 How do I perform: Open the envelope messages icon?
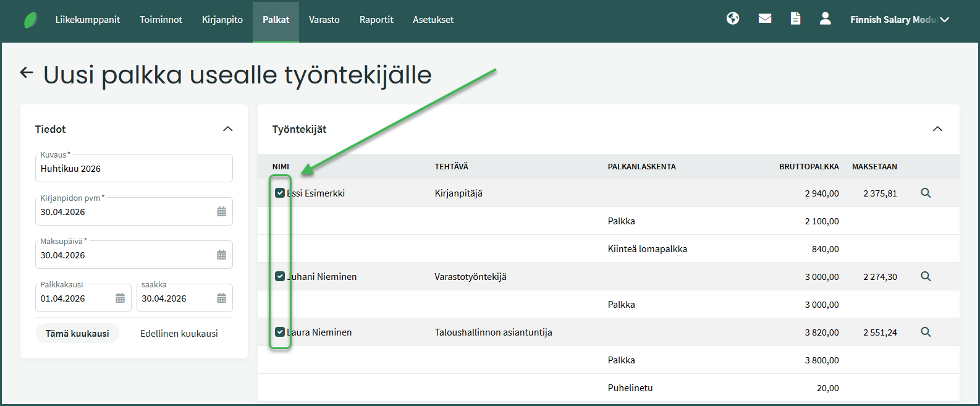(x=765, y=19)
